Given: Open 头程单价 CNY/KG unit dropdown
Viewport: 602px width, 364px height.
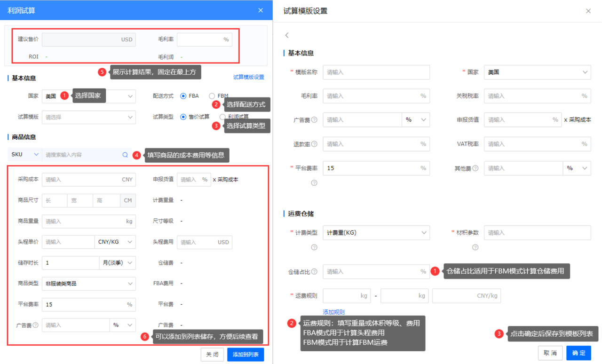Looking at the screenshot, I should click(115, 242).
